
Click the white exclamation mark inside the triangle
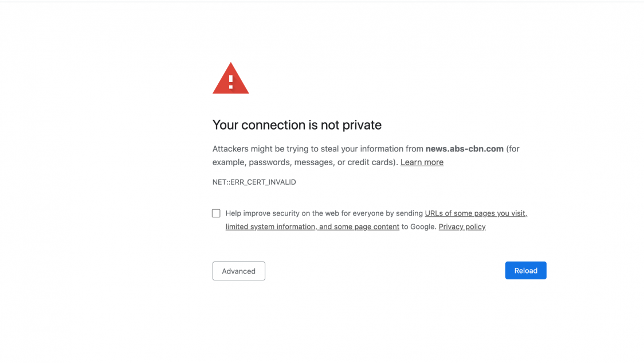pyautogui.click(x=231, y=82)
